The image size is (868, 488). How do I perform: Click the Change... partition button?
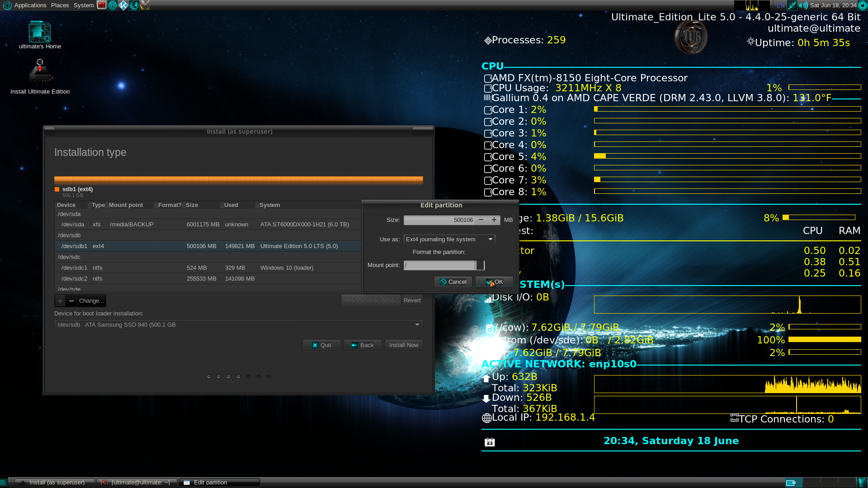[91, 301]
